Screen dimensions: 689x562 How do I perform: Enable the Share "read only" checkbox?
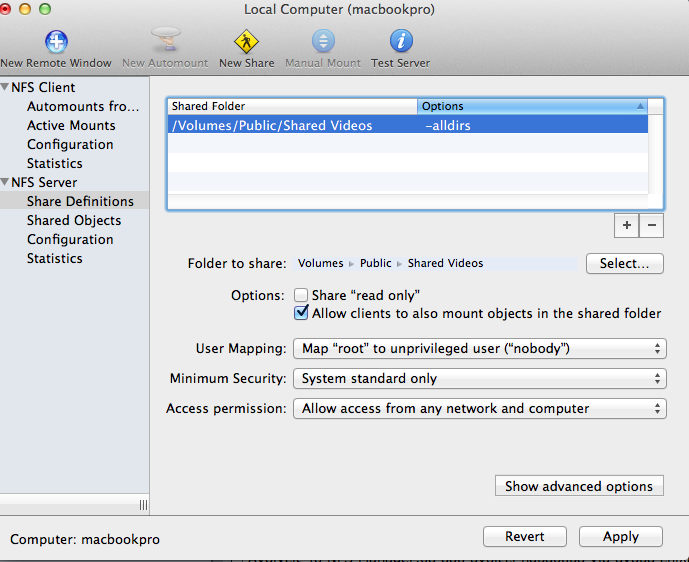[301, 295]
